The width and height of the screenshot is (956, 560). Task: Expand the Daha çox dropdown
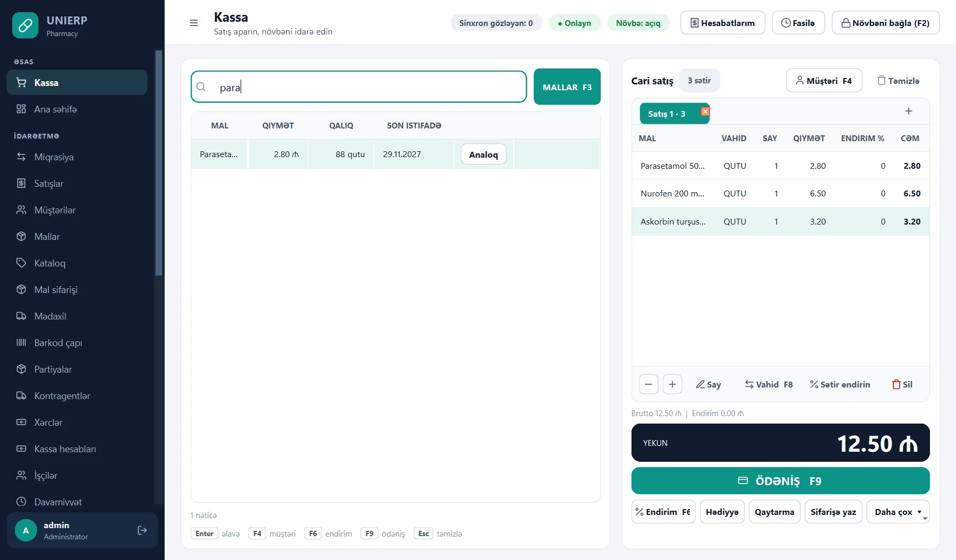[898, 512]
